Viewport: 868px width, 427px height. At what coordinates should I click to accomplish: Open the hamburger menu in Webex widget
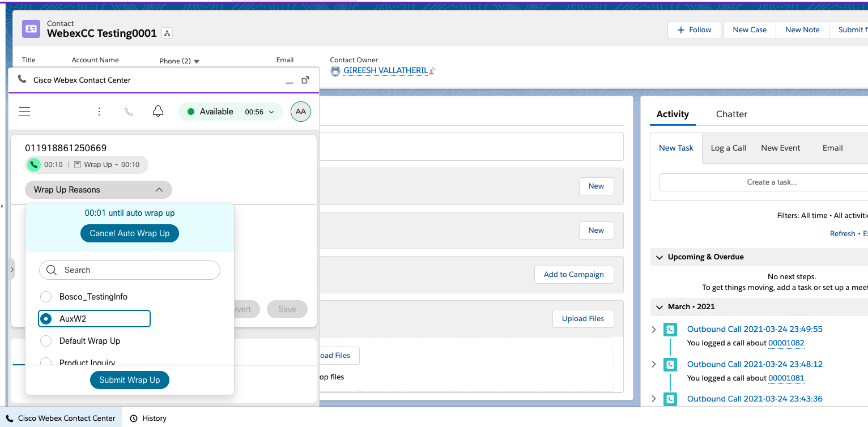tap(24, 111)
